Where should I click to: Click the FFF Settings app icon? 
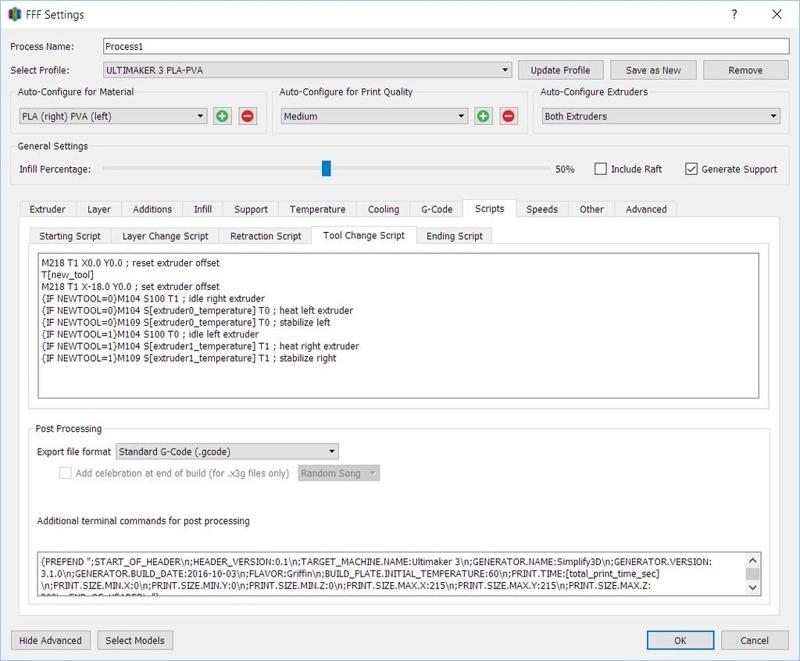15,14
